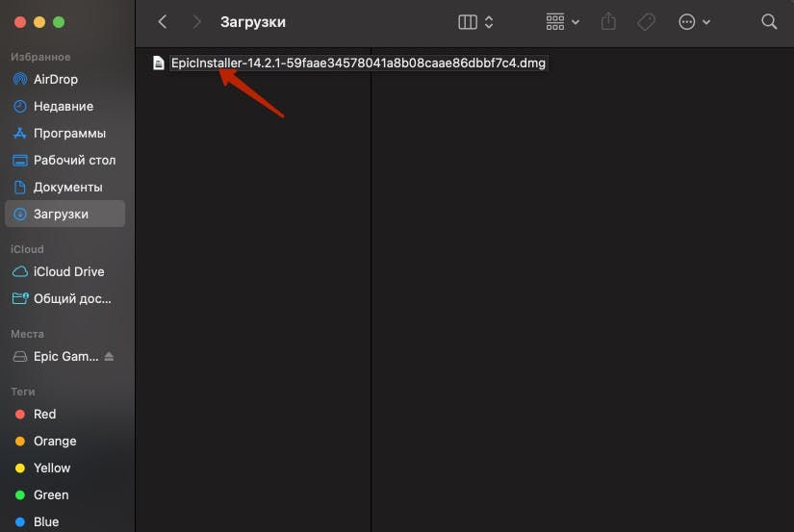The width and height of the screenshot is (794, 532).
Task: Click the shared folder icon
Action: click(20, 298)
